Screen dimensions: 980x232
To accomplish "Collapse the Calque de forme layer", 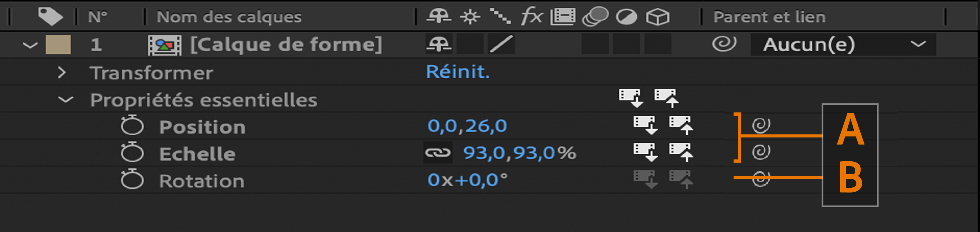I will [30, 45].
